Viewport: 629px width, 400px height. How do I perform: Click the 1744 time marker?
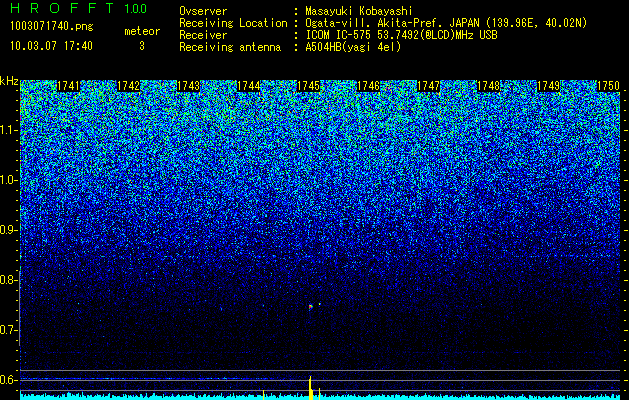(248, 86)
